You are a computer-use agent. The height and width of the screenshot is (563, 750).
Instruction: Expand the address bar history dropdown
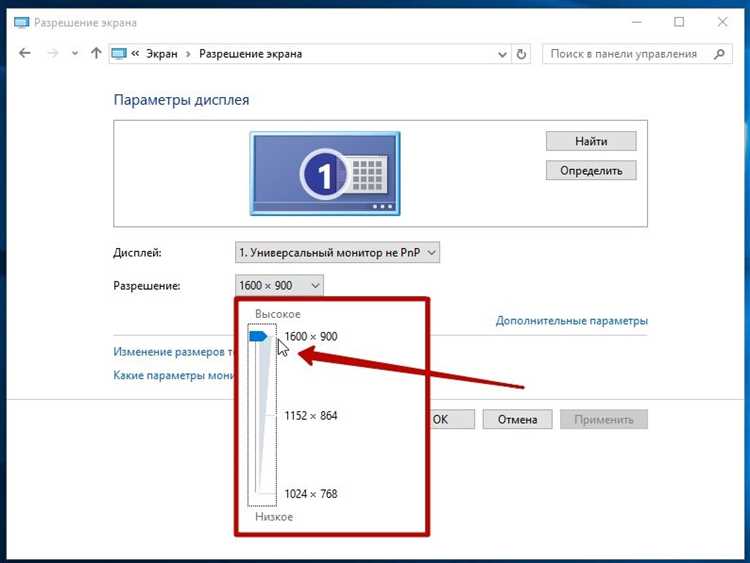502,55
